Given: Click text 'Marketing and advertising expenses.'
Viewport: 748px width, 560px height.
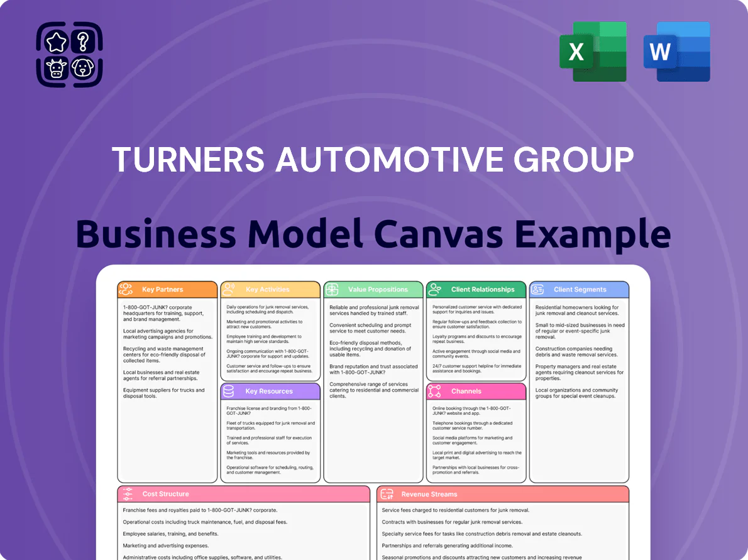Looking at the screenshot, I should click(165, 546).
